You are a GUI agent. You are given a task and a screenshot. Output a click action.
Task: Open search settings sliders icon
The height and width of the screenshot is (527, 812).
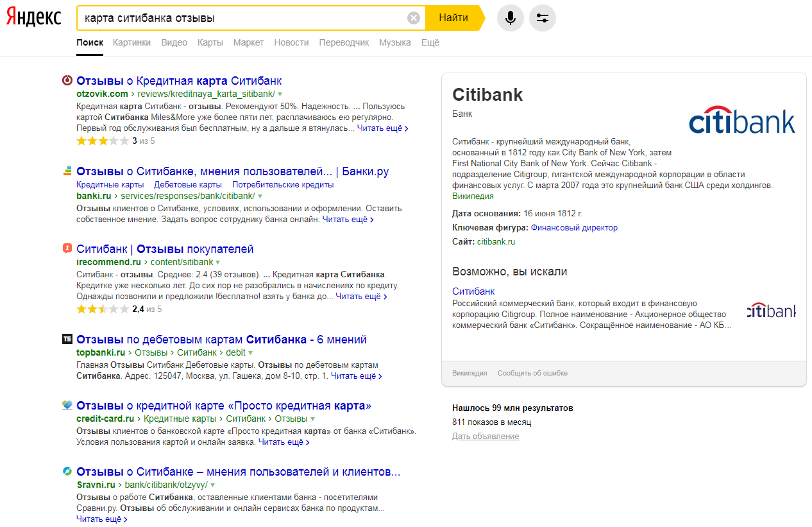[x=543, y=18]
